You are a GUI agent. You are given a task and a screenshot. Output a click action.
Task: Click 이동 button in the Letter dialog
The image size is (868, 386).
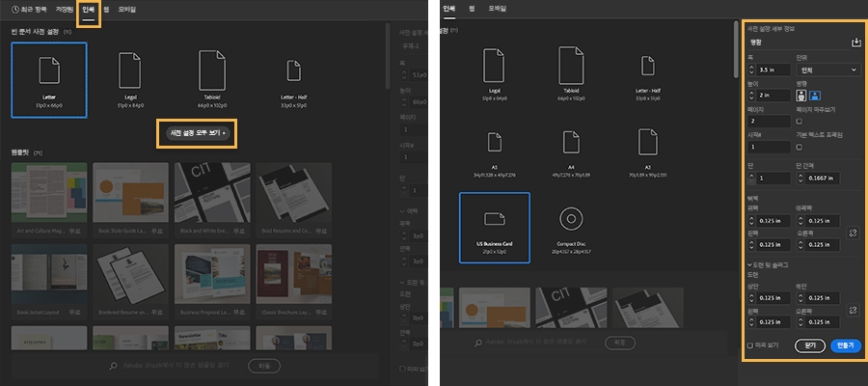264,366
